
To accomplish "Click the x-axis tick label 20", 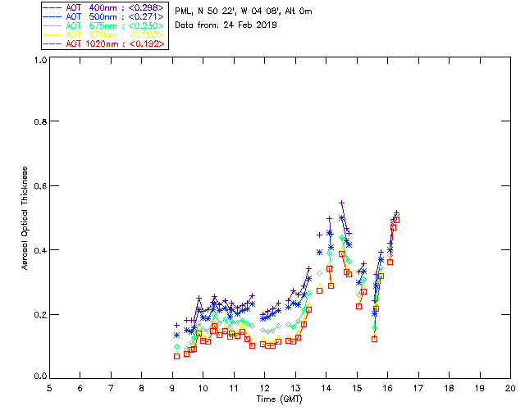I will pos(510,389).
